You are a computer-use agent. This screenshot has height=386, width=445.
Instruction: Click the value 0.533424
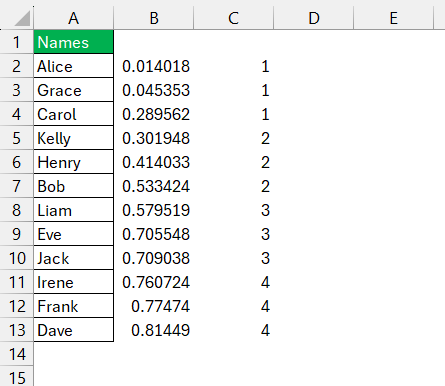pos(156,186)
